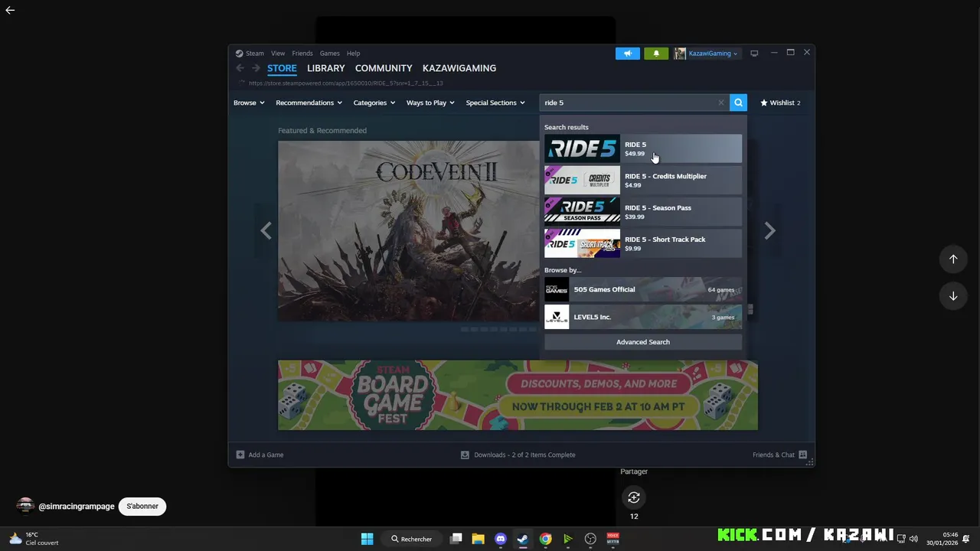The height and width of the screenshot is (551, 980).
Task: Show previous featured game with left arrow
Action: pyautogui.click(x=266, y=230)
